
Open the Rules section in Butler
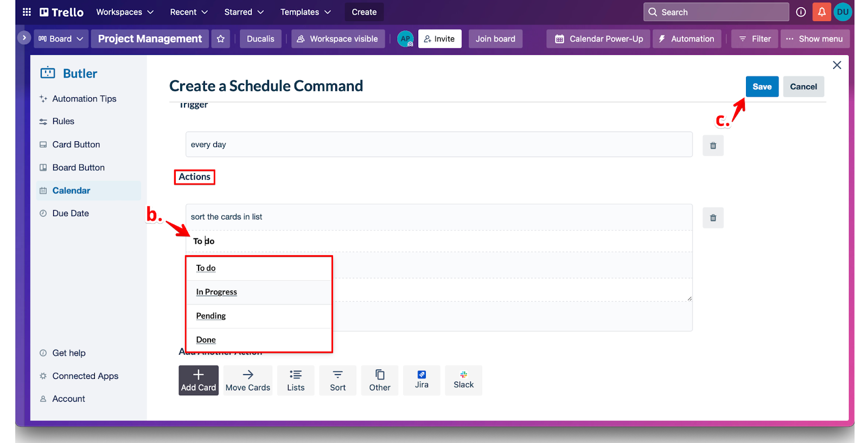[63, 122]
